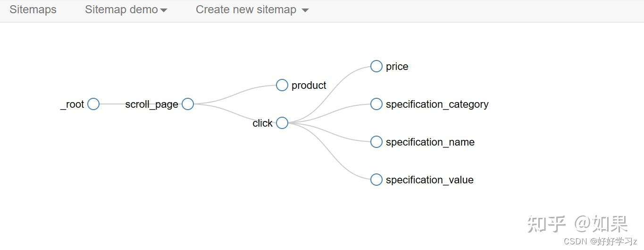Select the specification_name node circle
The width and height of the screenshot is (644, 250).
[x=376, y=142]
